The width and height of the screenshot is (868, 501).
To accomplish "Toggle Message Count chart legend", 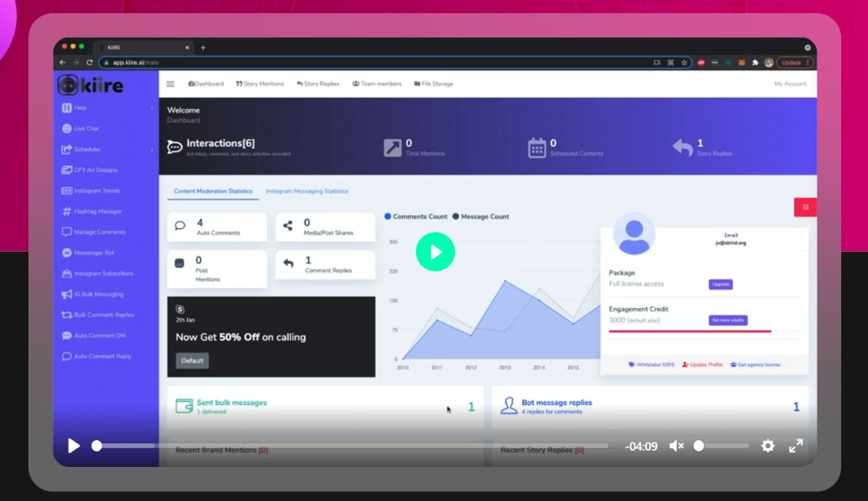I will [480, 217].
